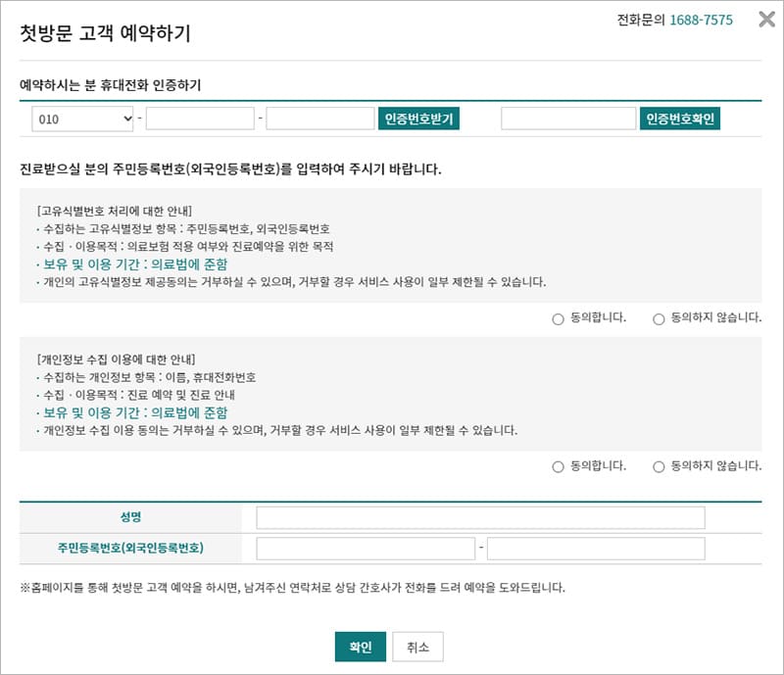Select 동의합니다 for unique ID information
Image resolution: width=784 pixels, height=675 pixels.
tap(559, 318)
